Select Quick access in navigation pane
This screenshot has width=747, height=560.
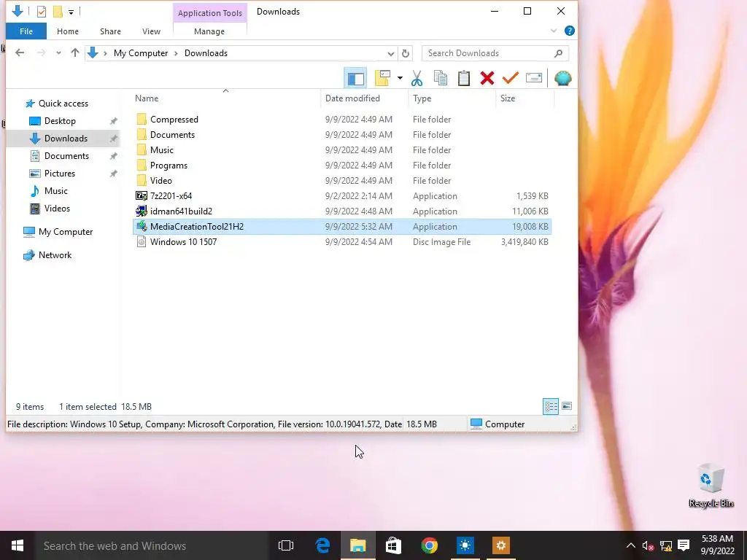(x=63, y=104)
